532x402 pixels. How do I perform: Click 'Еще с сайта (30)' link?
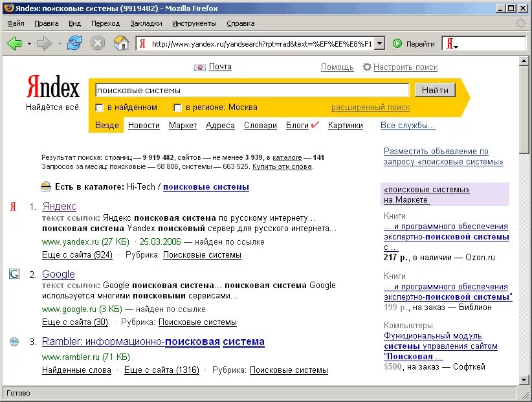(74, 322)
